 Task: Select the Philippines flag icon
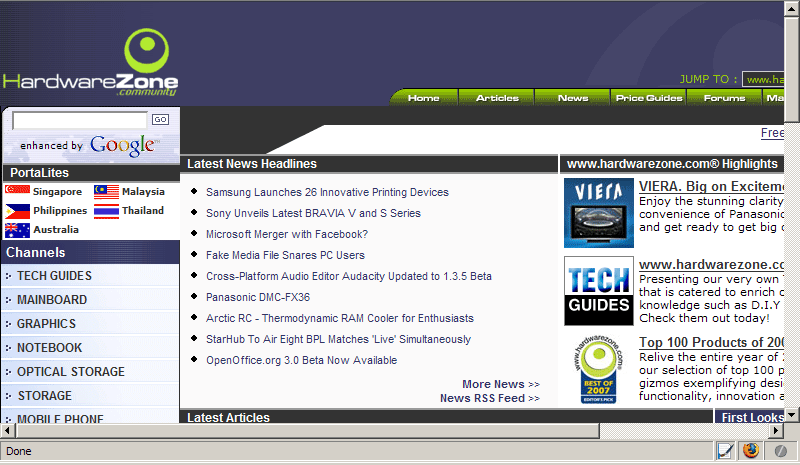click(x=17, y=211)
